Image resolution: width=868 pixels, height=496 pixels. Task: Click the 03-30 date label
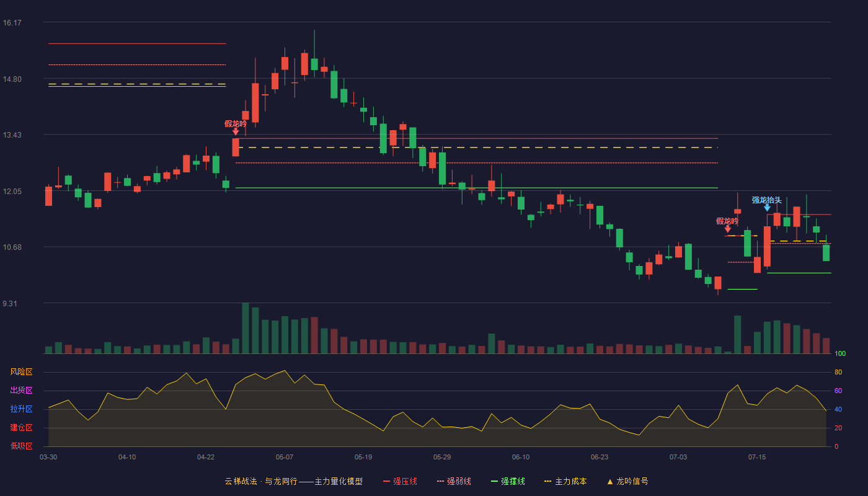[x=48, y=457]
